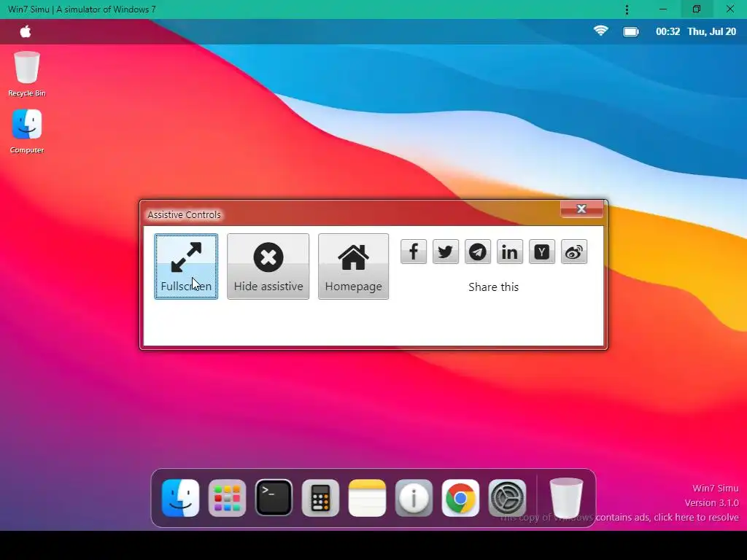Close the Assistive Controls dialog
Screen dimensions: 747x560
581,209
